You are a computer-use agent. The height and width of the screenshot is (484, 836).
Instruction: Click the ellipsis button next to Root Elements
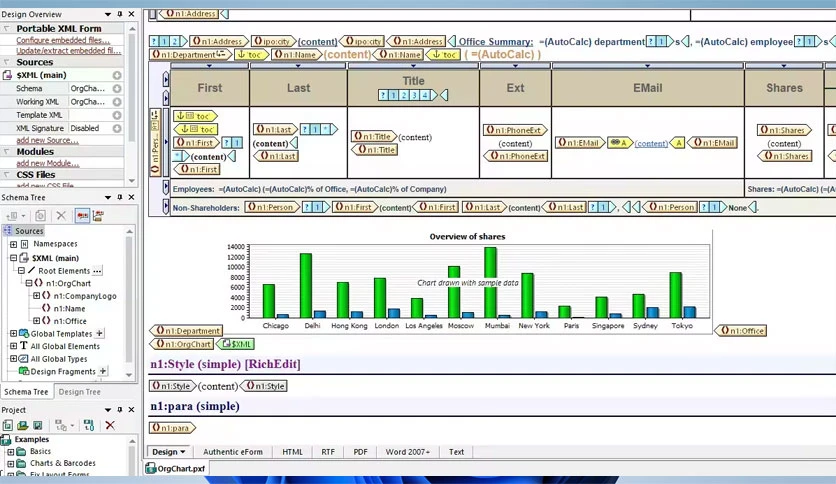97,271
